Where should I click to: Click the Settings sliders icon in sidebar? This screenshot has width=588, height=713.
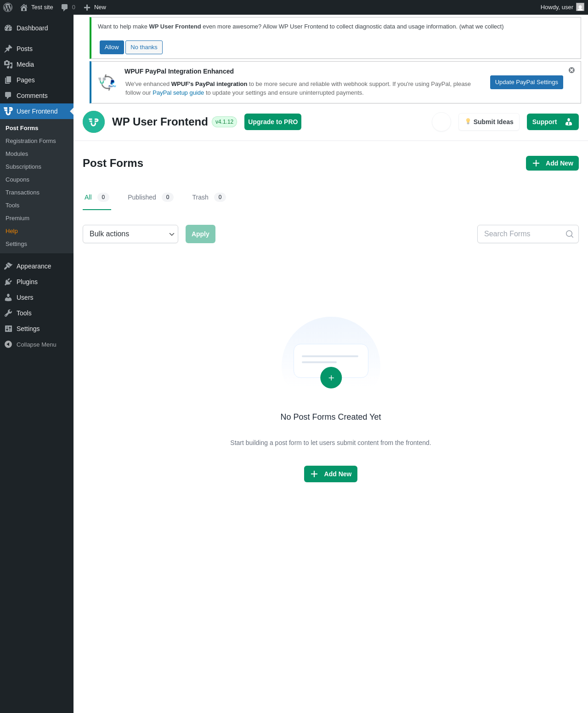[x=8, y=329]
